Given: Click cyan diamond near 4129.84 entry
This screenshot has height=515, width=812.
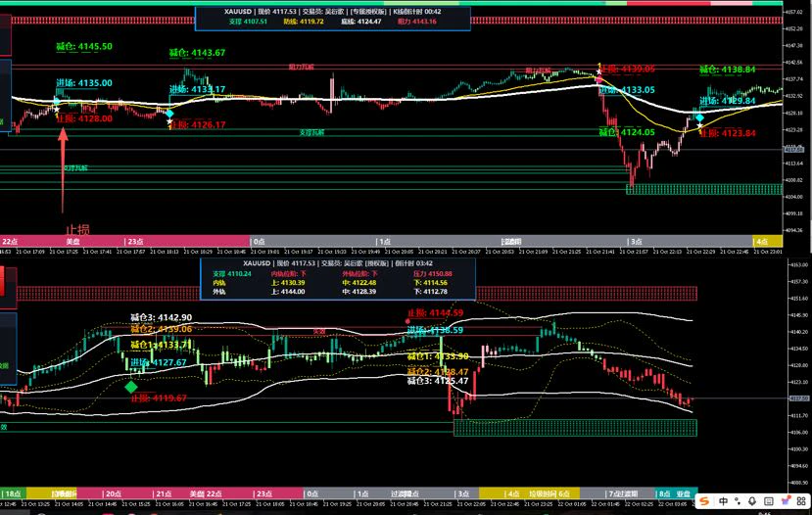Looking at the screenshot, I should click(699, 117).
